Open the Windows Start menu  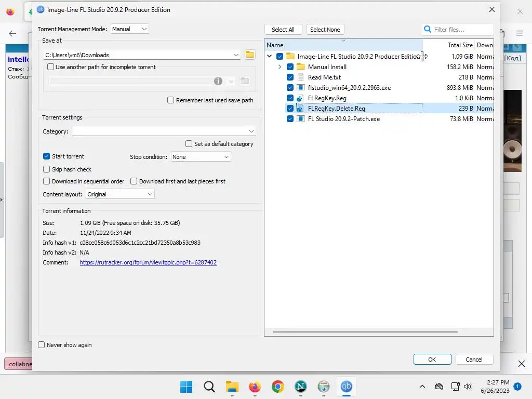(x=186, y=387)
